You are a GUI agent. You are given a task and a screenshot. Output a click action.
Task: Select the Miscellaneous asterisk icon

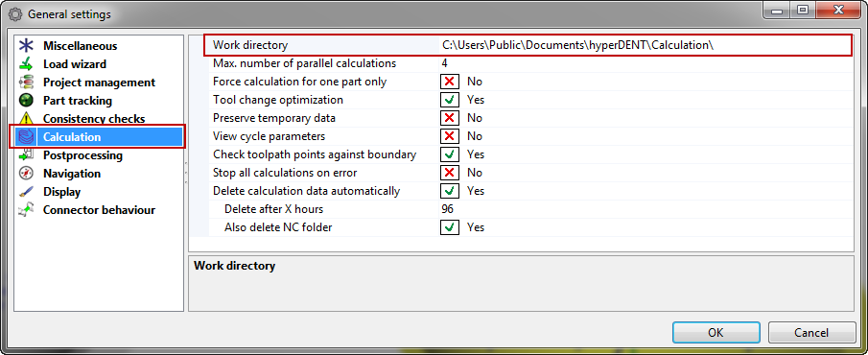tap(26, 46)
